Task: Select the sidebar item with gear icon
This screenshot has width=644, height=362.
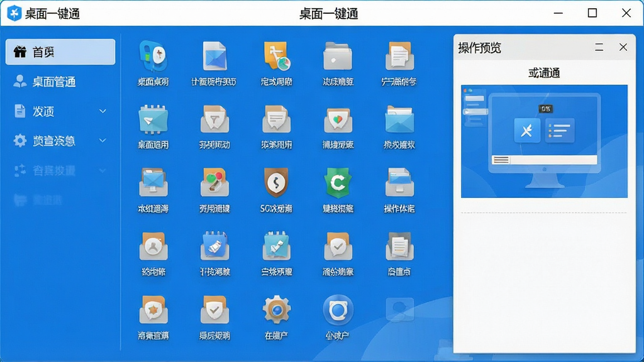Action: coord(60,141)
